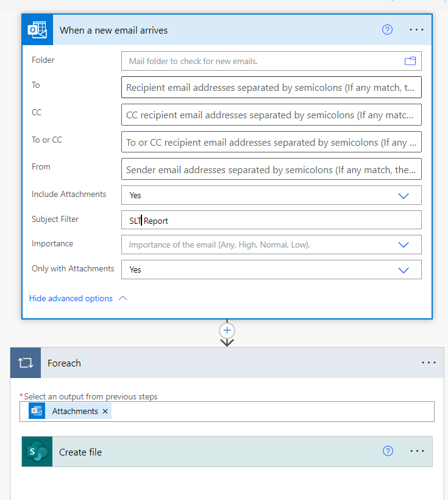Click the Include Attachments label
Viewport: 448px width, 500px height.
[69, 194]
